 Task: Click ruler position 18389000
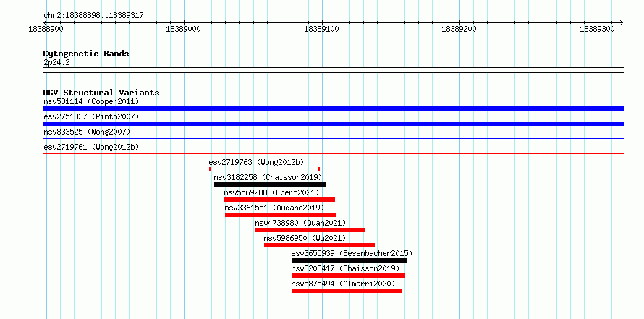coord(184,30)
